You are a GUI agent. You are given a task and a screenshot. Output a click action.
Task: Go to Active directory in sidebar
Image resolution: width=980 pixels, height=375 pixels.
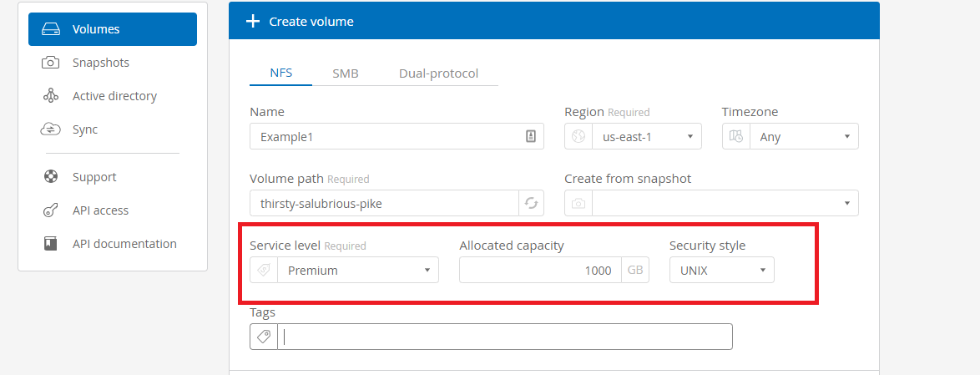point(114,96)
